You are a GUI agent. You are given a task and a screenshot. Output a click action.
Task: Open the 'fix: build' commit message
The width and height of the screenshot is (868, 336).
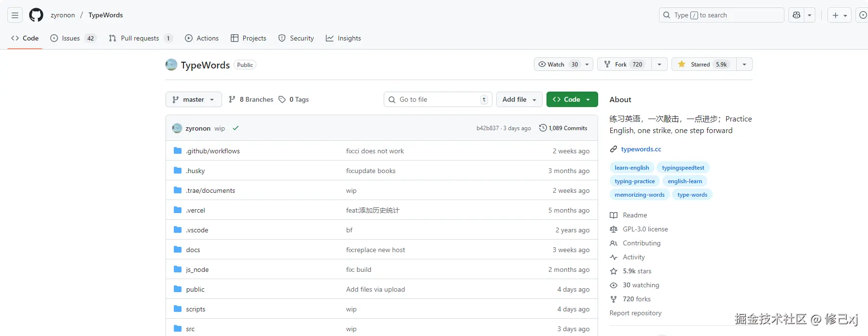pos(359,269)
